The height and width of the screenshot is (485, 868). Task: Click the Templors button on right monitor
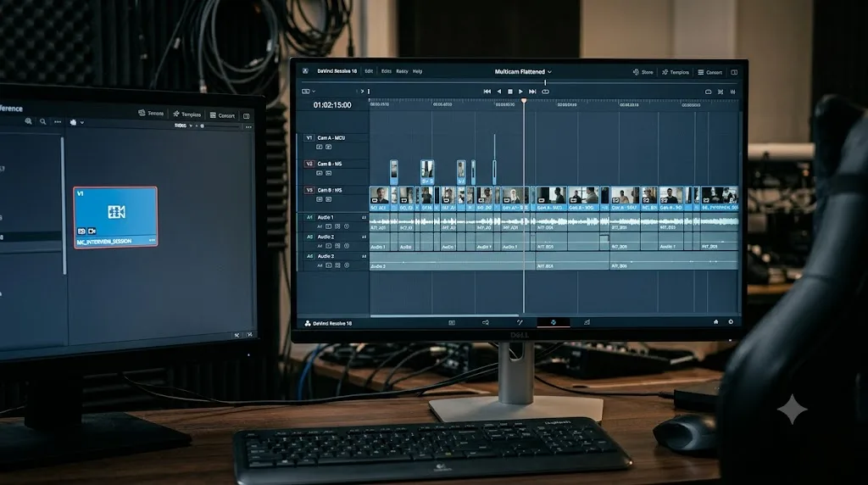676,72
